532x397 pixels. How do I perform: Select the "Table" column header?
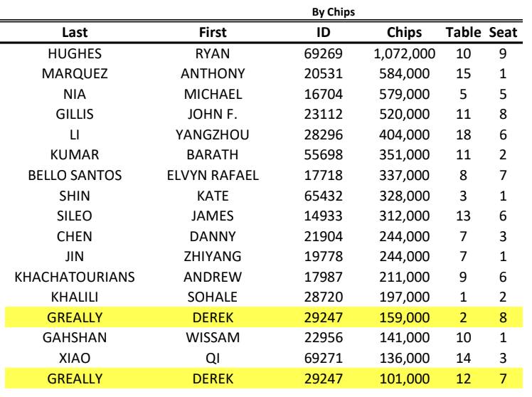462,32
